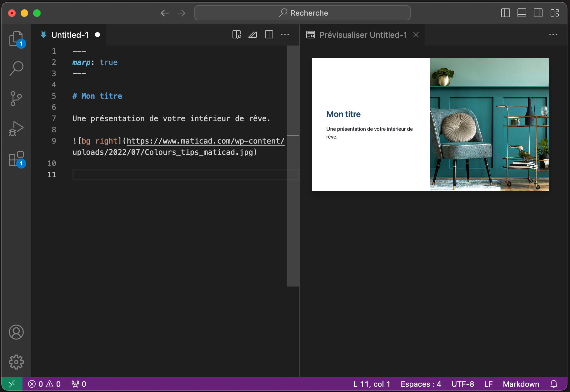Open the Source Control view
The height and width of the screenshot is (392, 570).
pos(16,99)
